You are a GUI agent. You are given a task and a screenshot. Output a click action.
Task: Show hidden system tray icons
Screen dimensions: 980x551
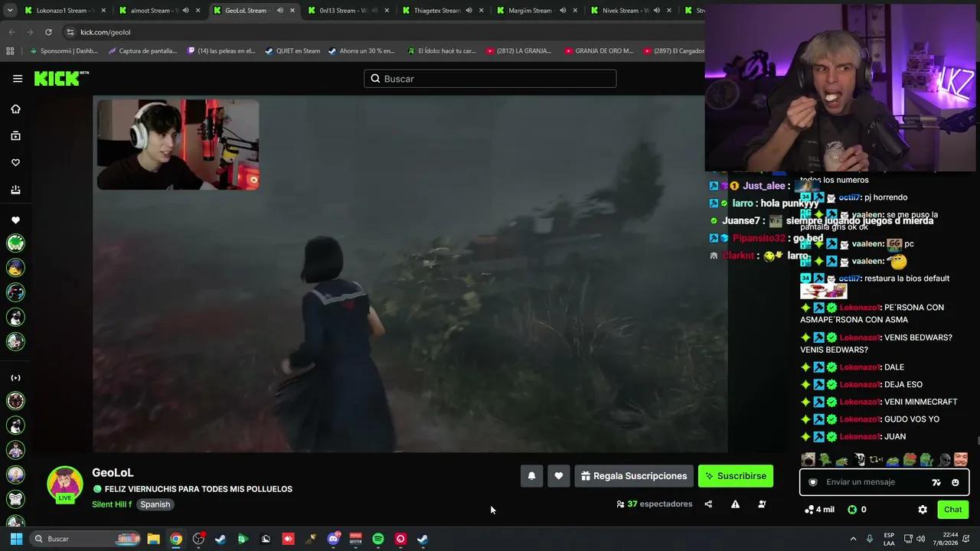853,539
